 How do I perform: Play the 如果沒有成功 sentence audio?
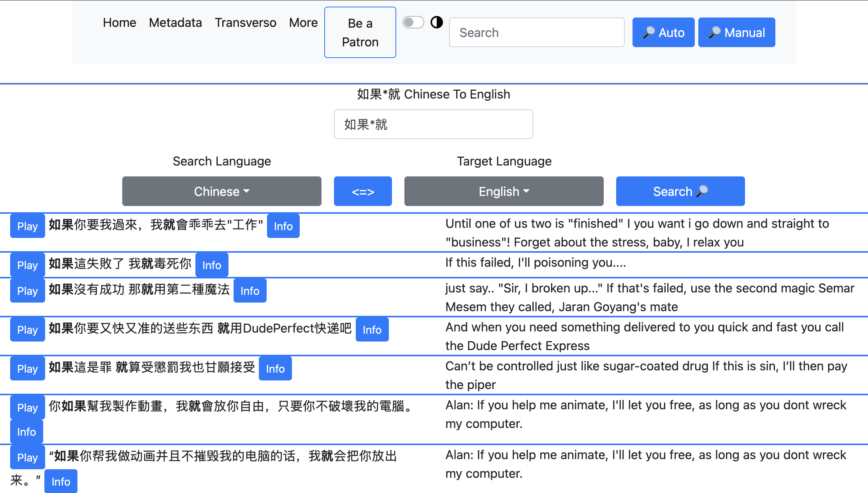27,291
